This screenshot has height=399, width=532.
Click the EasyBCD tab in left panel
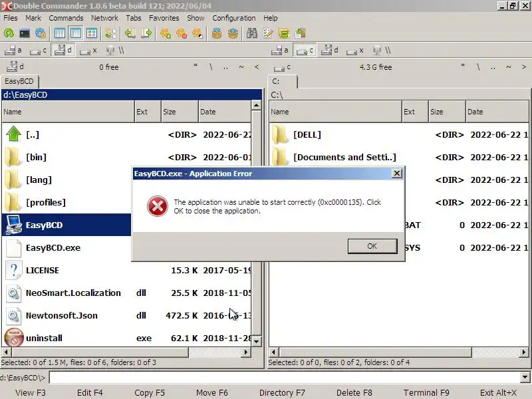point(19,81)
